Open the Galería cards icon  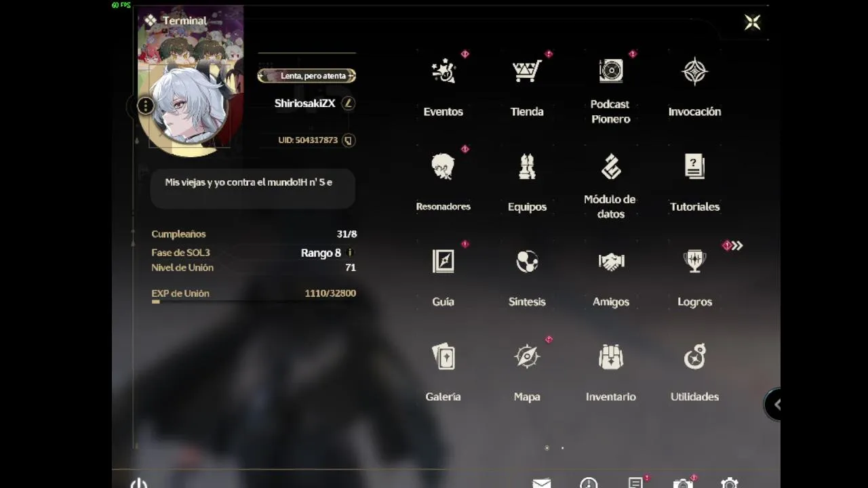tap(443, 357)
